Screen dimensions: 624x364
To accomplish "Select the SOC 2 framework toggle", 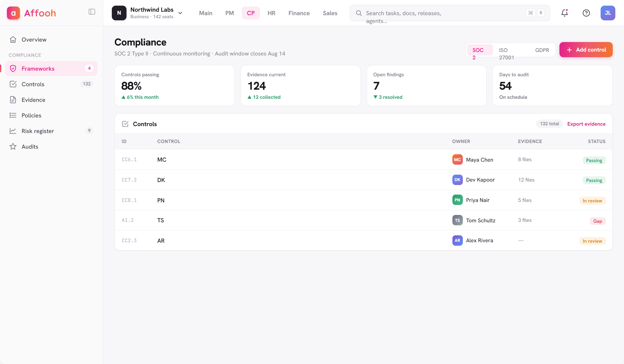I will 480,50.
